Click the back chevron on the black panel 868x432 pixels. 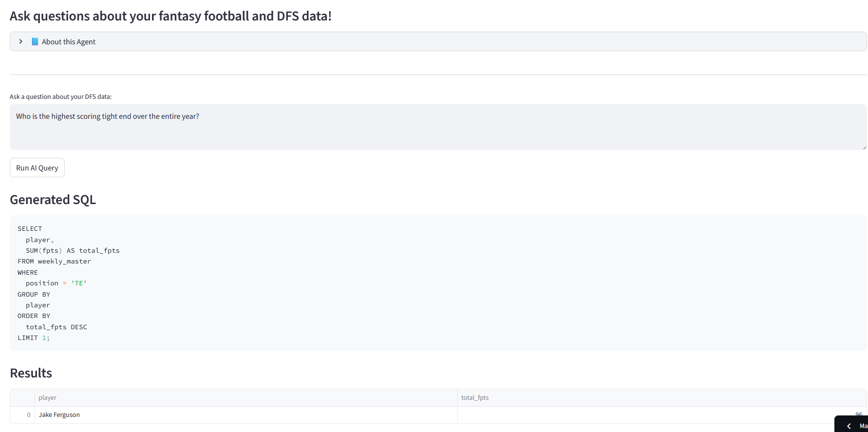pos(849,426)
